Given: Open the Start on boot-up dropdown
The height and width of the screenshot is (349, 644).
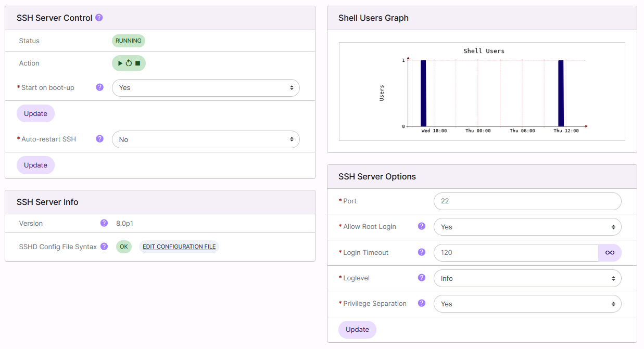Looking at the screenshot, I should (206, 87).
